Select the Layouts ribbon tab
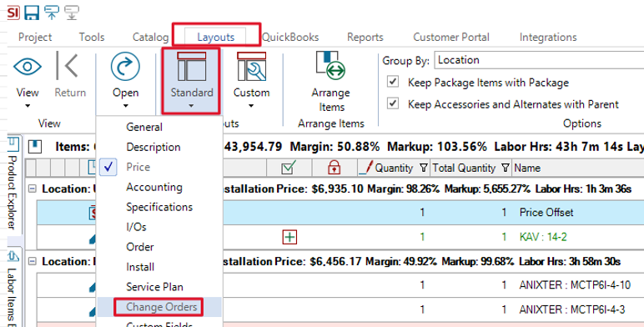Viewport: 644px width, 327px height. [215, 37]
